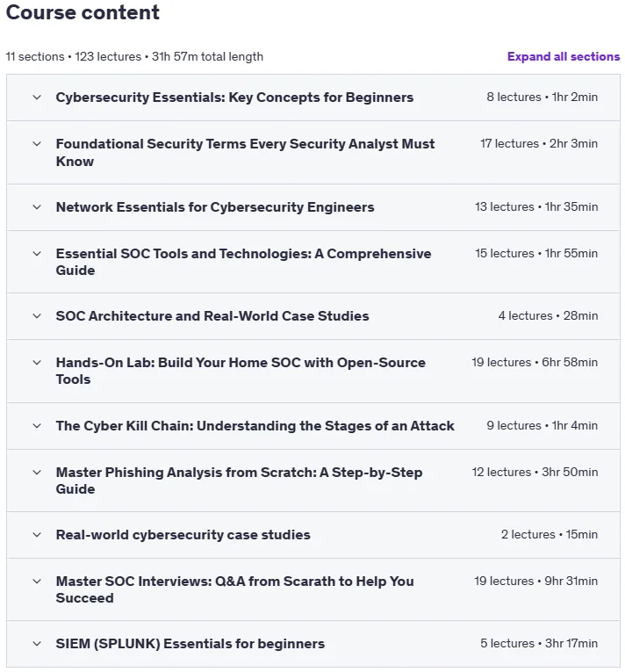Click the 19 lectures • 6hr 58min label
Viewport: 625px width, 672px height.
pyautogui.click(x=535, y=363)
